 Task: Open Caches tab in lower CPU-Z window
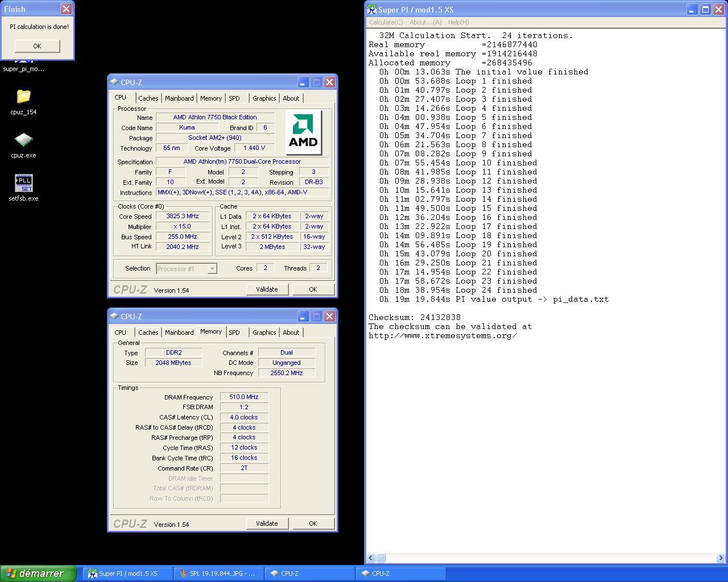tap(148, 332)
